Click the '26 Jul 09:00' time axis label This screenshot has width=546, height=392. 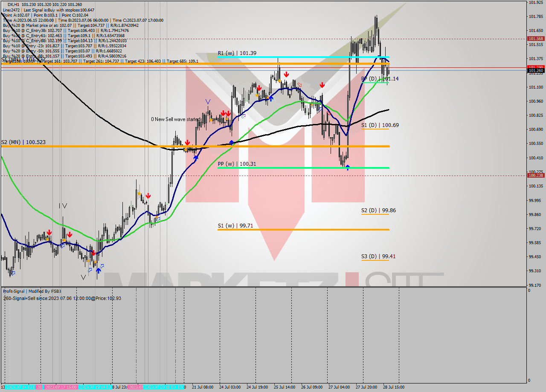click(x=312, y=387)
